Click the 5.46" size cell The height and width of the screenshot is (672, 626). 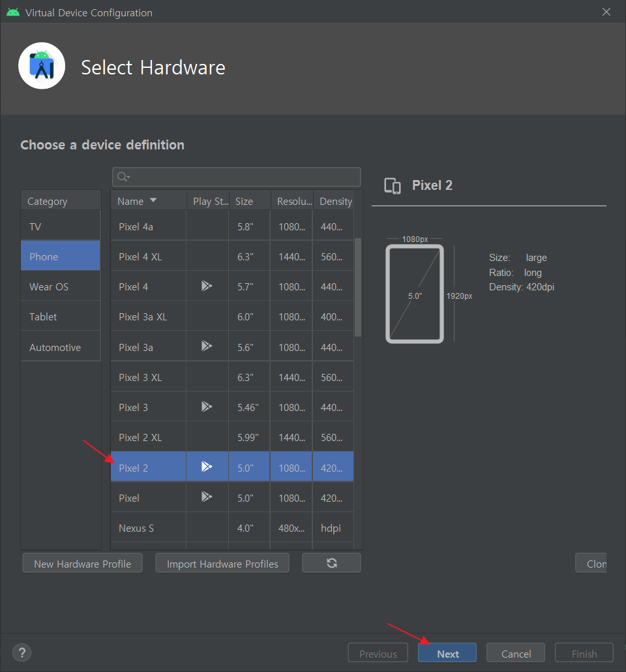248,407
